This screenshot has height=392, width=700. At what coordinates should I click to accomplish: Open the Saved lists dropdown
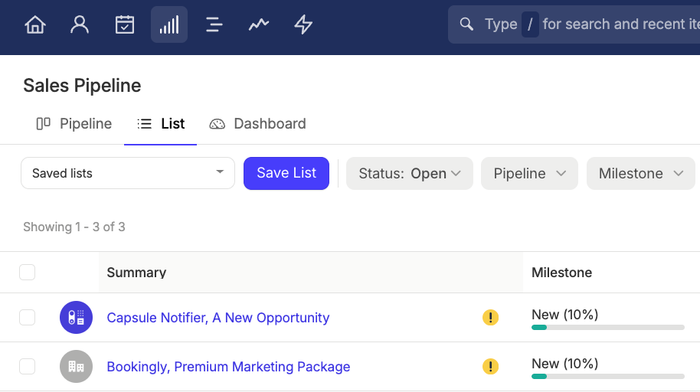pos(128,173)
